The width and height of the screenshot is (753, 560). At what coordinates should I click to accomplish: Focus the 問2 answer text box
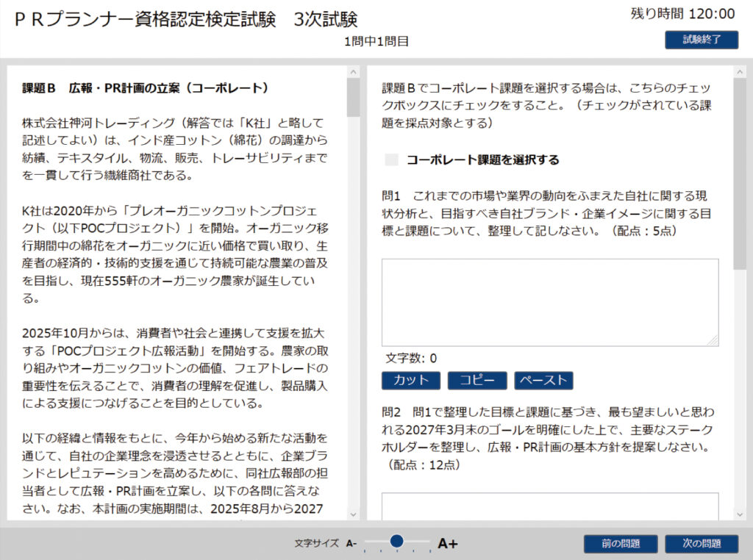pyautogui.click(x=549, y=506)
